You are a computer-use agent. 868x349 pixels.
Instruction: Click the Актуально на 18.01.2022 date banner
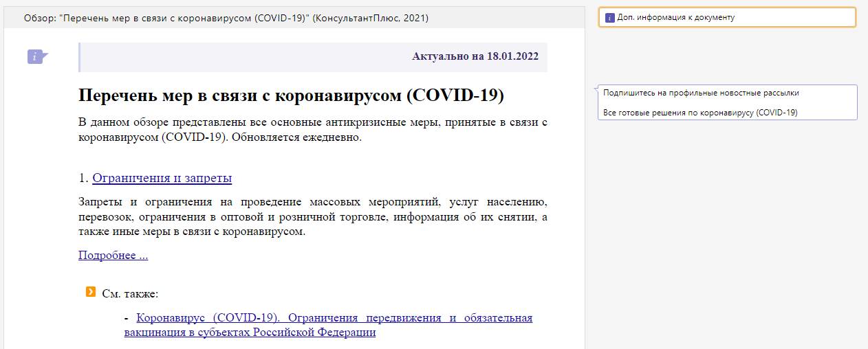(475, 57)
